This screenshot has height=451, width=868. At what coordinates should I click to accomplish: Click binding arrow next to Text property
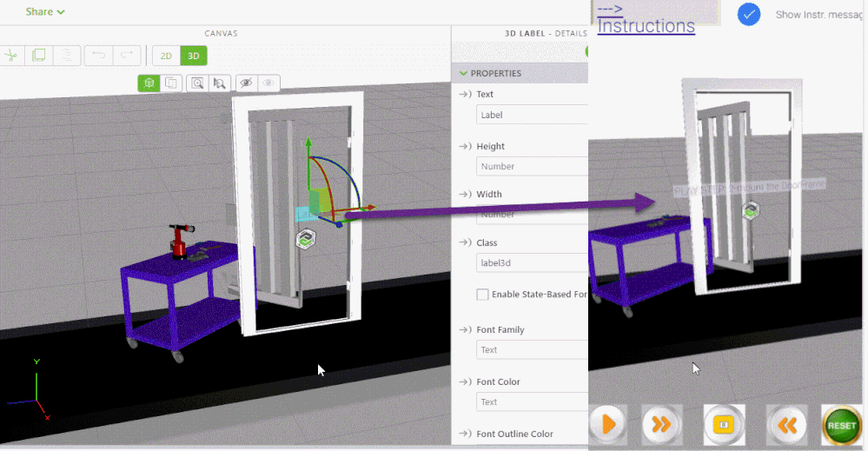pos(465,94)
